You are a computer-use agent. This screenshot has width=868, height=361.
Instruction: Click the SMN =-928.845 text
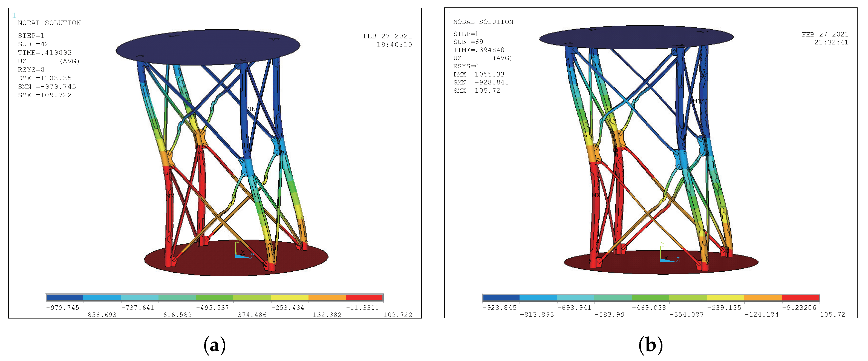point(481,82)
